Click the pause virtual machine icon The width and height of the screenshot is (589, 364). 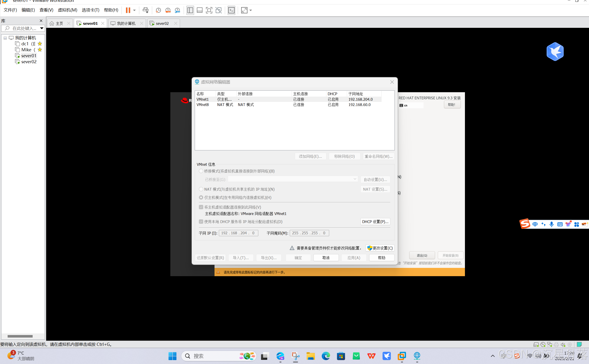tap(128, 10)
